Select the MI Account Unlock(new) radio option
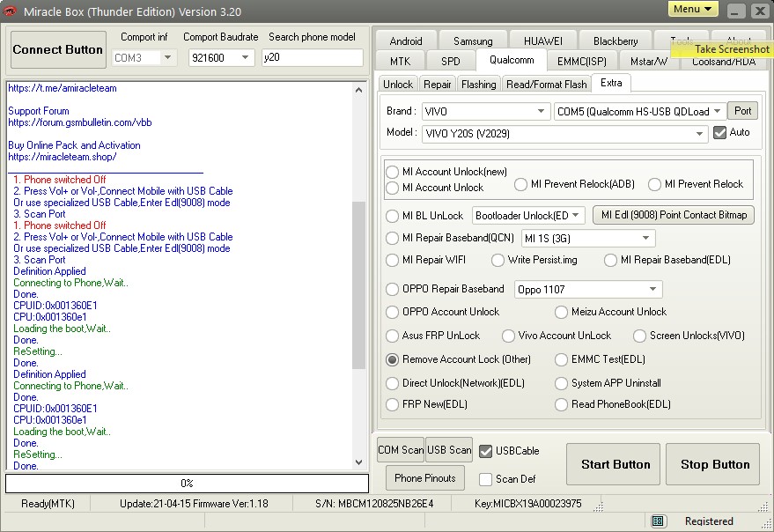 point(393,172)
